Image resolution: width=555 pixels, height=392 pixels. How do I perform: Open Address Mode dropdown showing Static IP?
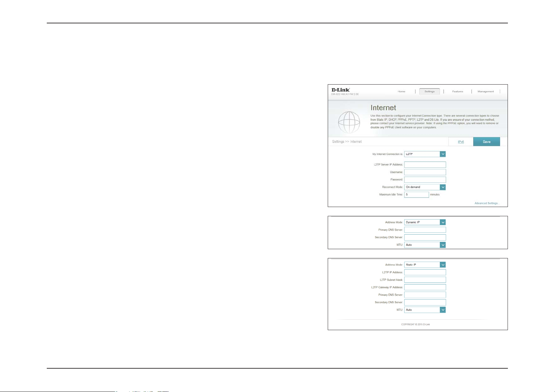(x=425, y=265)
